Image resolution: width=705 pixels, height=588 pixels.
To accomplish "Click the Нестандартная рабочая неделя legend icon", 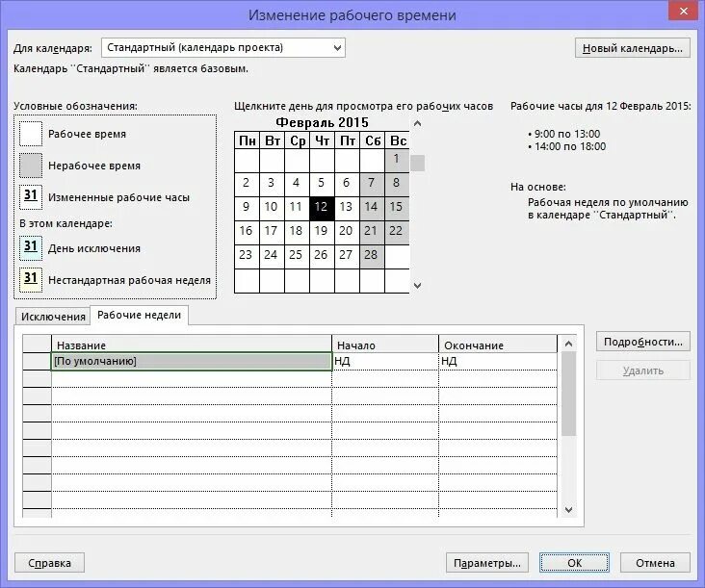I will point(31,279).
